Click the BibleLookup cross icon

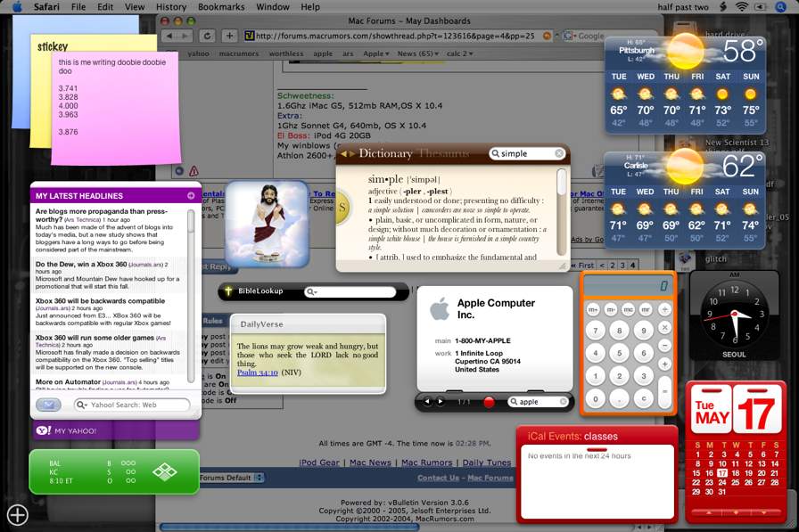point(228,291)
